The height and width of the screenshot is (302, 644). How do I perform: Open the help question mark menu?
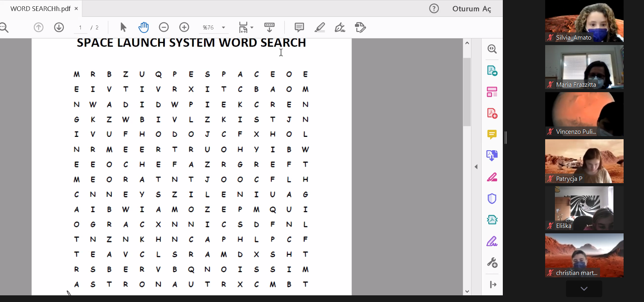(434, 9)
